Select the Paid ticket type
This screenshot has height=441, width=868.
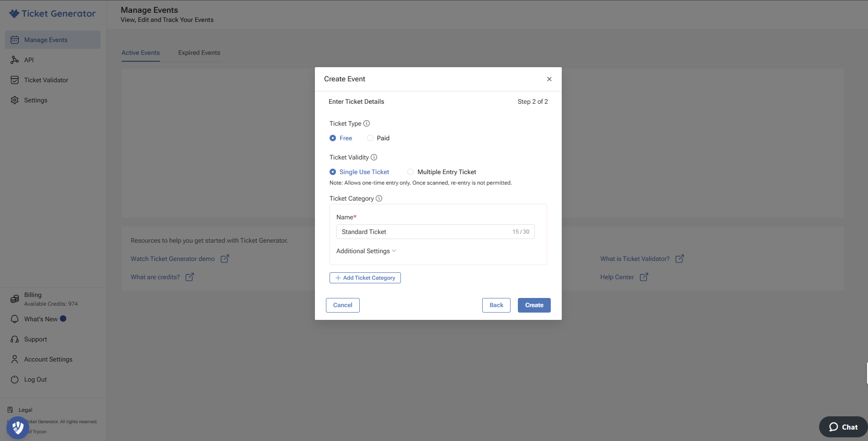(x=378, y=138)
